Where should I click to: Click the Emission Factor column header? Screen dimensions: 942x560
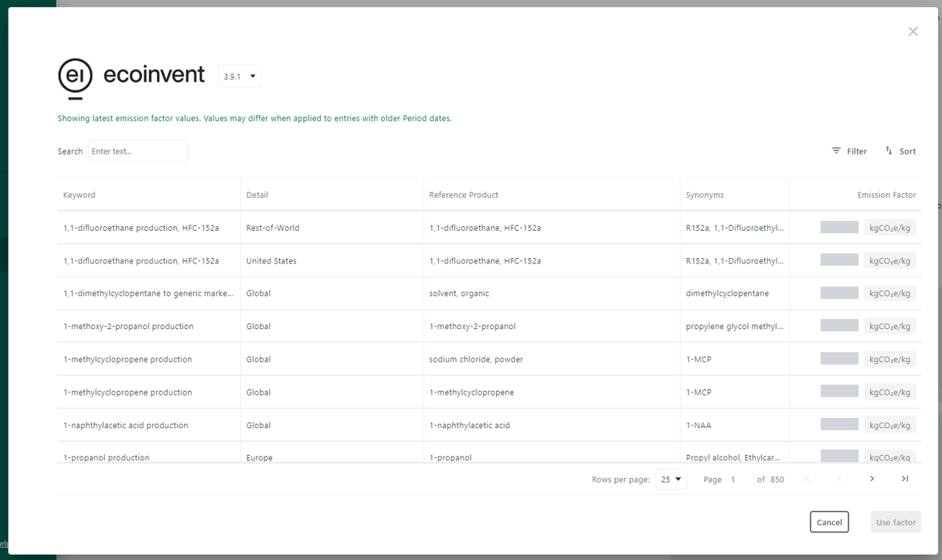click(x=886, y=195)
